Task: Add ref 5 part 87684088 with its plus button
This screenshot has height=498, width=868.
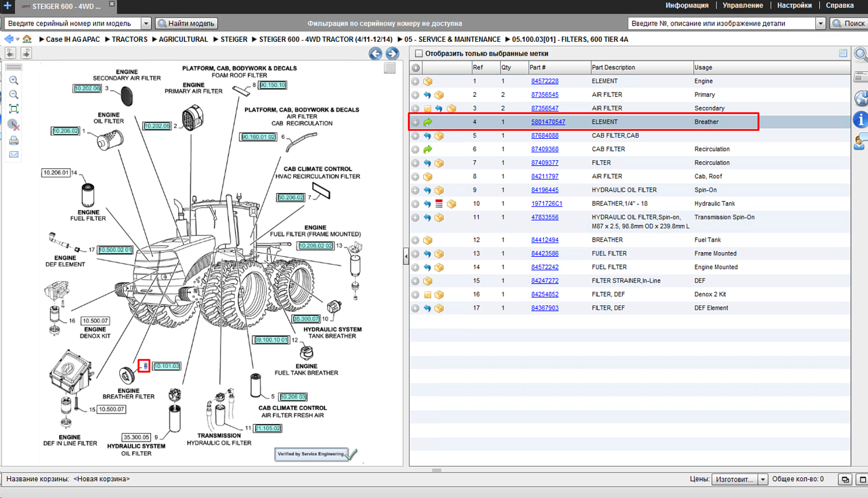Action: tap(415, 136)
